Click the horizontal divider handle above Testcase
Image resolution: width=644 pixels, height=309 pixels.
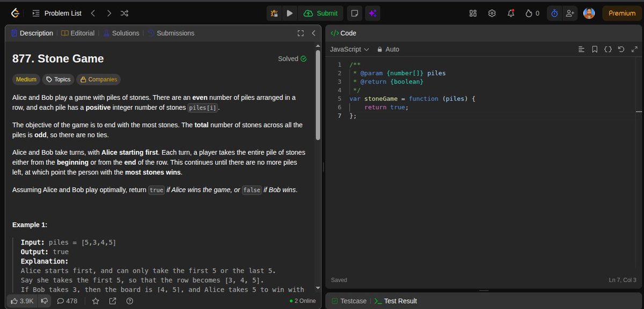point(484,291)
